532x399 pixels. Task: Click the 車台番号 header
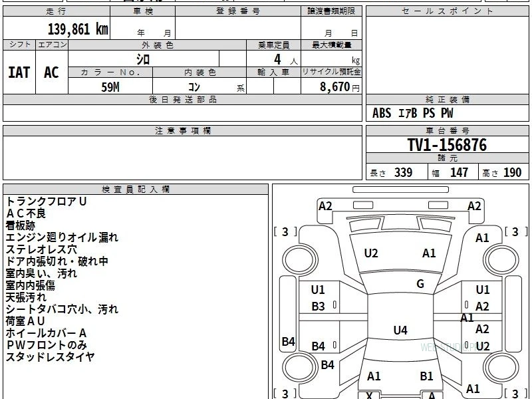tap(447, 130)
